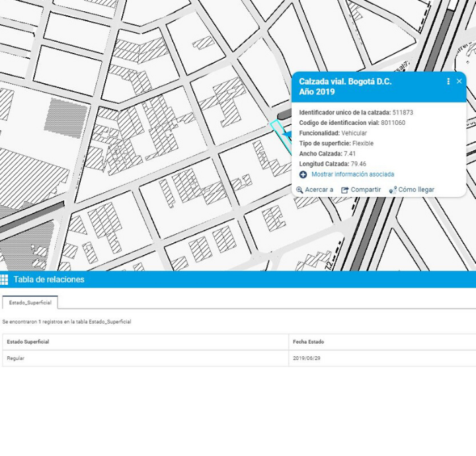
Task: Close the Calzada vial info popup
Action: coord(459,81)
